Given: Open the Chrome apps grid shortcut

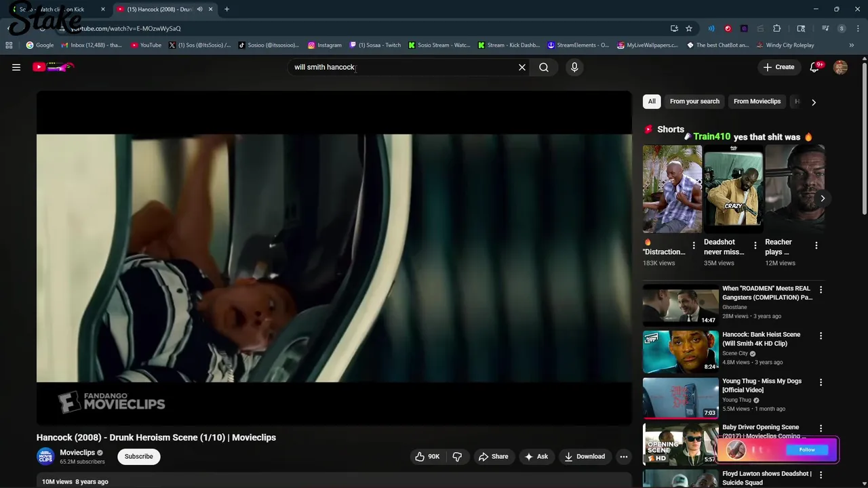Looking at the screenshot, I should point(9,45).
